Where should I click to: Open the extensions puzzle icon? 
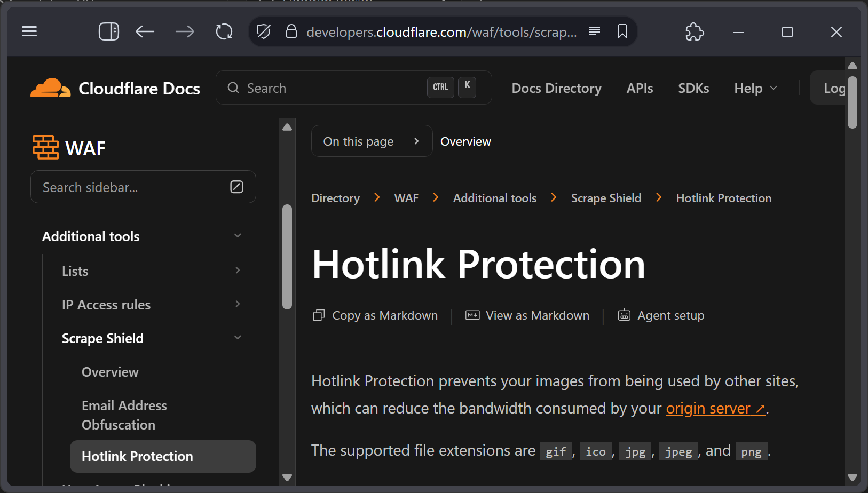tap(695, 31)
